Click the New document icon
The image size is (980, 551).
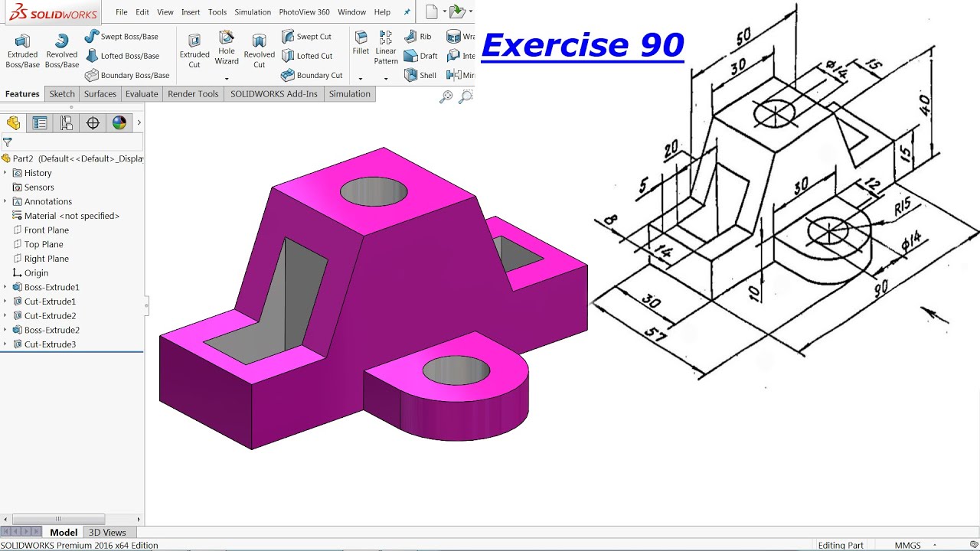pyautogui.click(x=432, y=11)
